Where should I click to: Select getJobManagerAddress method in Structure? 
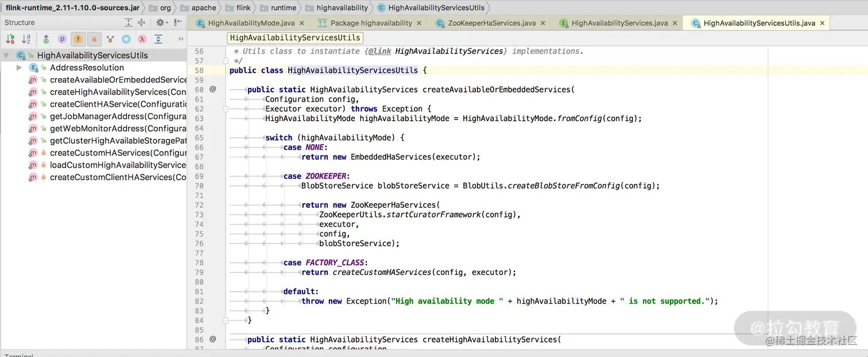click(x=118, y=116)
